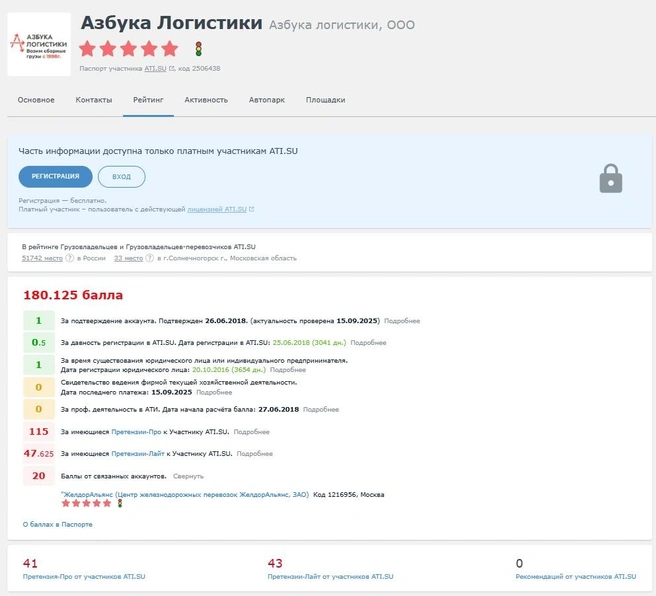Click help icon next to 51742 место
This screenshot has width=656, height=596.
pyautogui.click(x=69, y=258)
